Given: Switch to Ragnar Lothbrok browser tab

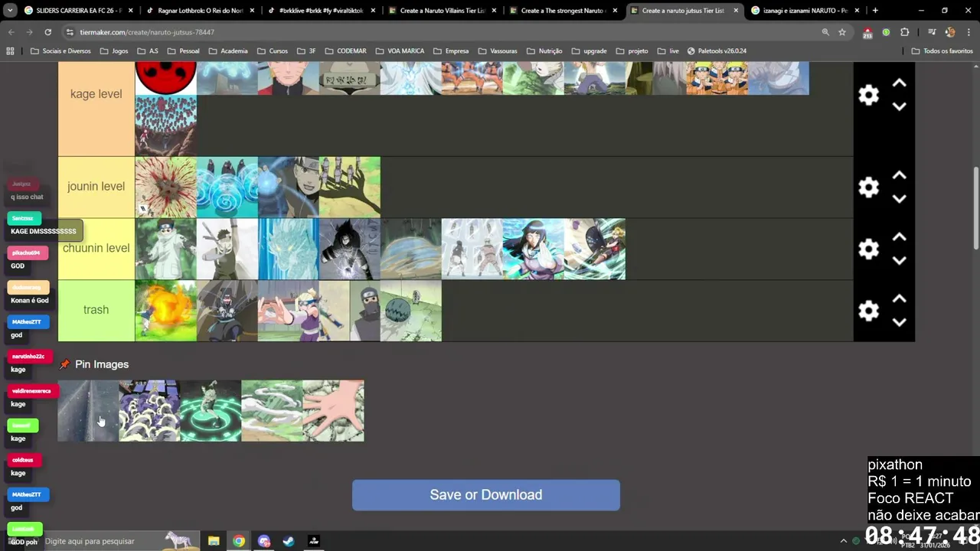Looking at the screenshot, I should 201,11.
